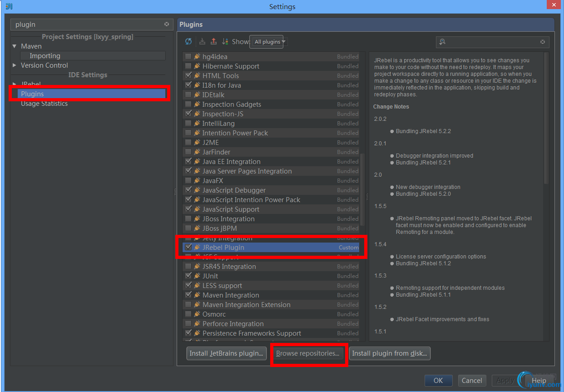Select the Java Server Pages Integration row
Image resolution: width=564 pixels, height=392 pixels.
click(x=271, y=171)
